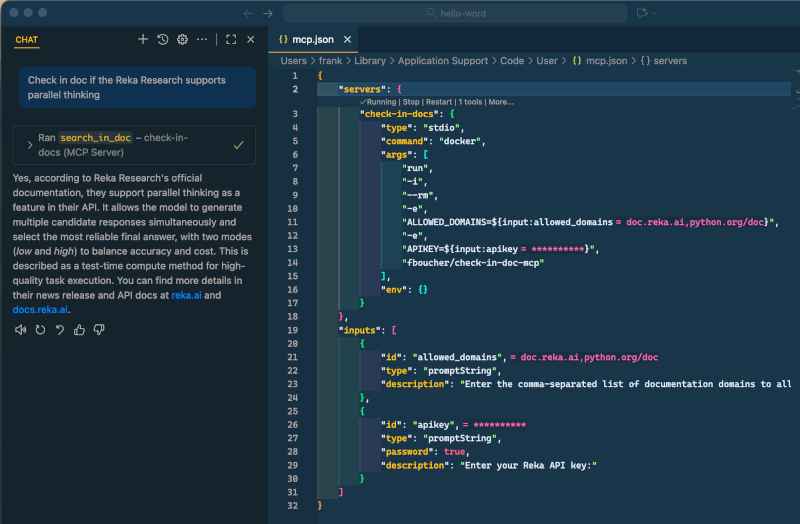Click the 1 tools code lens

click(x=470, y=102)
